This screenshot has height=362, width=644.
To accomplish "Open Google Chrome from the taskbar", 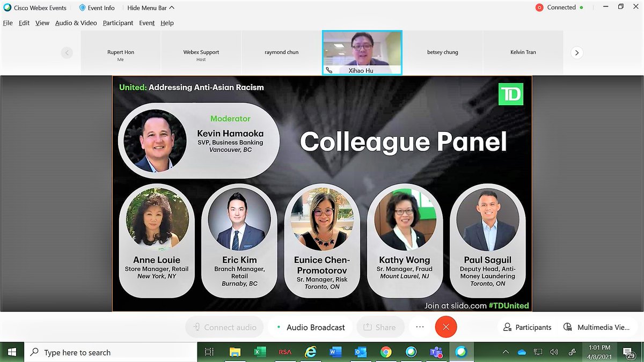I will point(386,352).
